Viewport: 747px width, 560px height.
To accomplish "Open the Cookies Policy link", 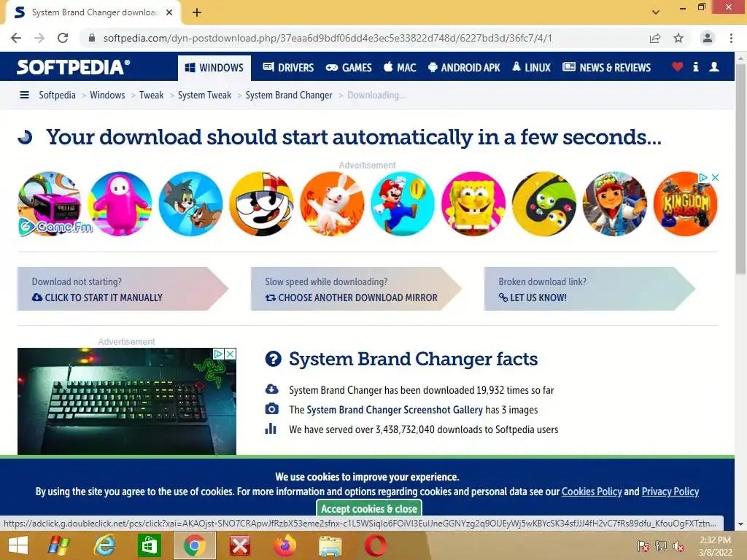I will [592, 491].
